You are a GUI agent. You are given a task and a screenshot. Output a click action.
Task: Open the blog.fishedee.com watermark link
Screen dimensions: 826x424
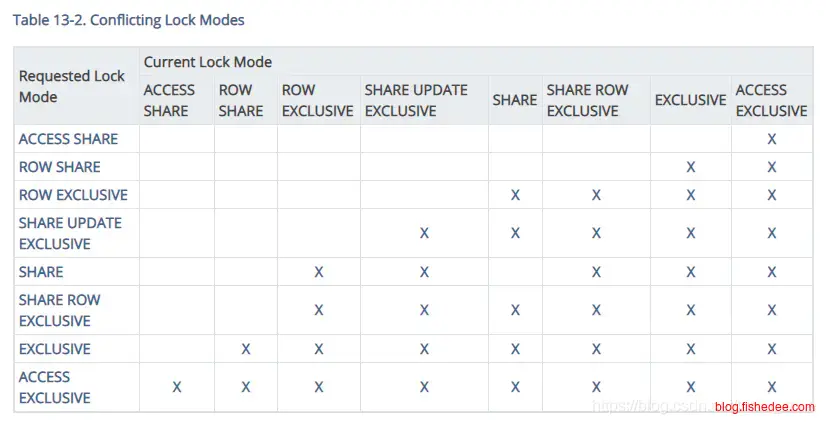tap(765, 407)
